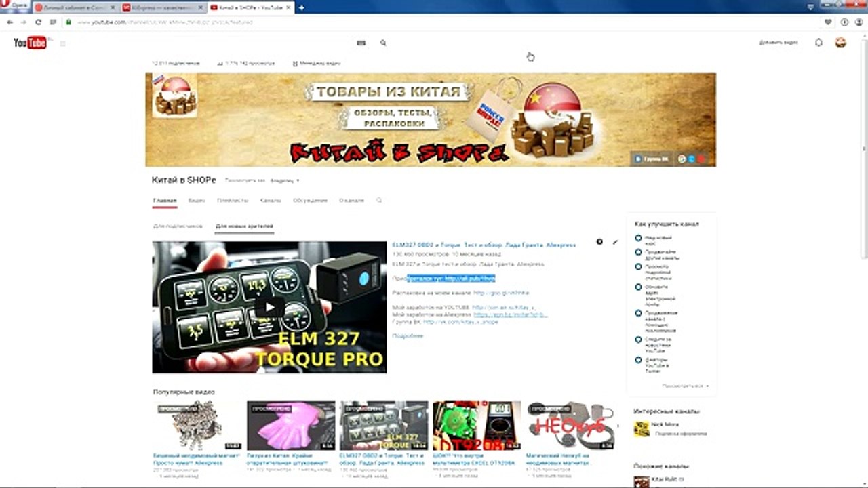Open the НЕОкуб video thumbnail
This screenshot has height=488, width=868.
coord(571,426)
